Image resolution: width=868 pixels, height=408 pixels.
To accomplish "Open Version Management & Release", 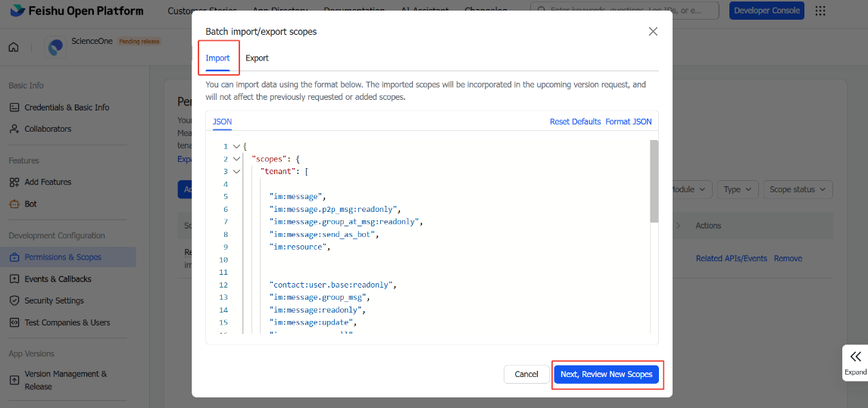I will coord(67,380).
